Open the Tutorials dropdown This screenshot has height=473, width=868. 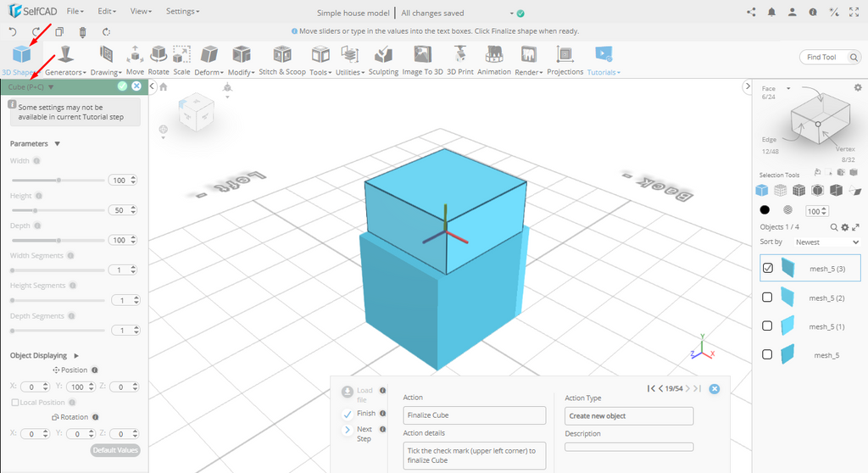604,60
